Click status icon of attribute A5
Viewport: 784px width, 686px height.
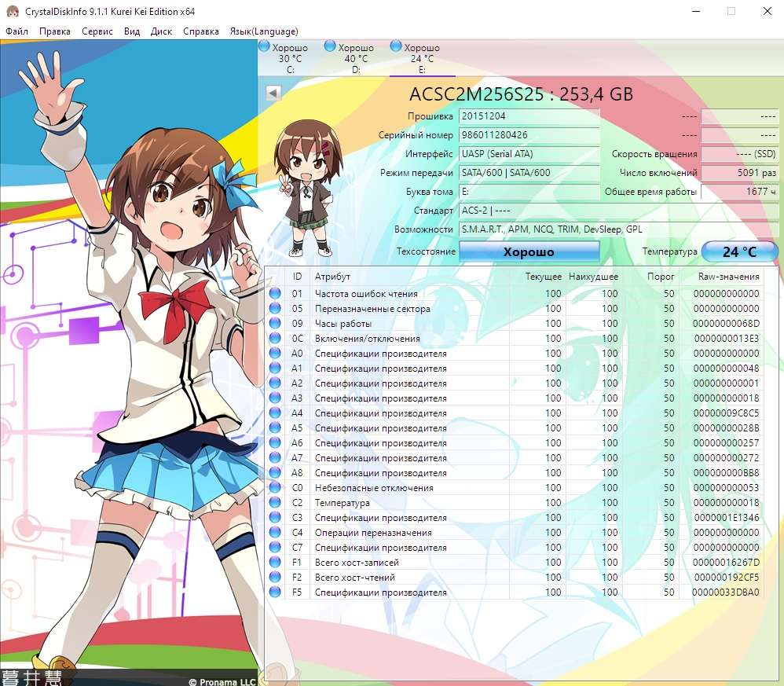[275, 428]
